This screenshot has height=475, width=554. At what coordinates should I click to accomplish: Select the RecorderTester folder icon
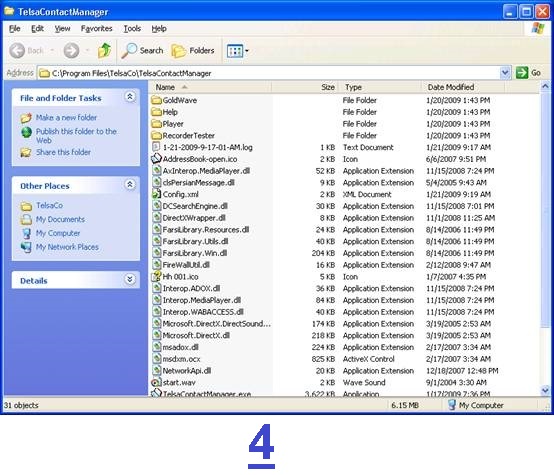click(x=156, y=135)
